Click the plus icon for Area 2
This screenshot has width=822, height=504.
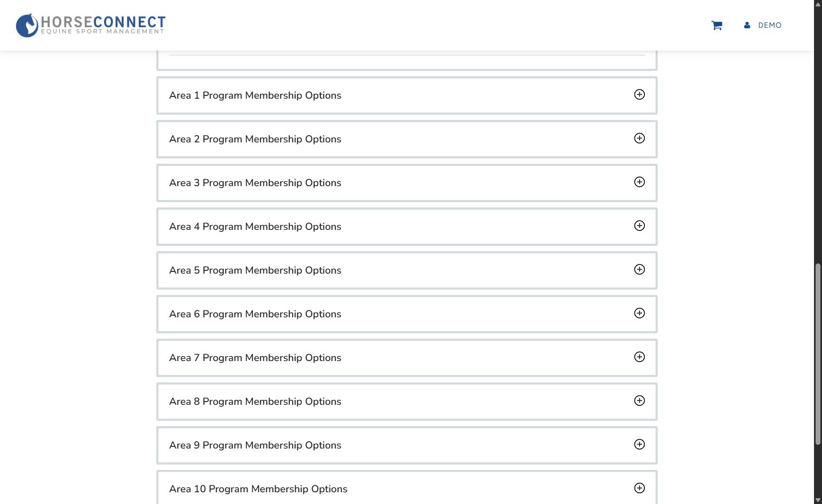[x=639, y=138]
